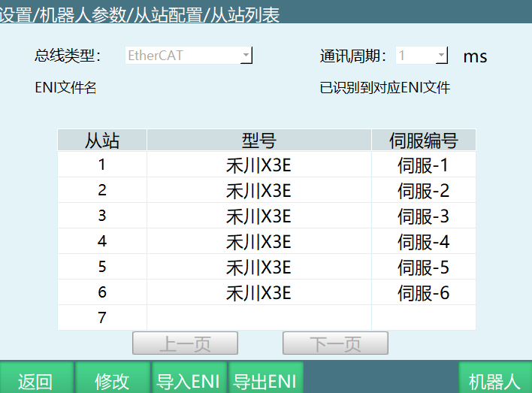Click the 返回 button

(x=37, y=378)
